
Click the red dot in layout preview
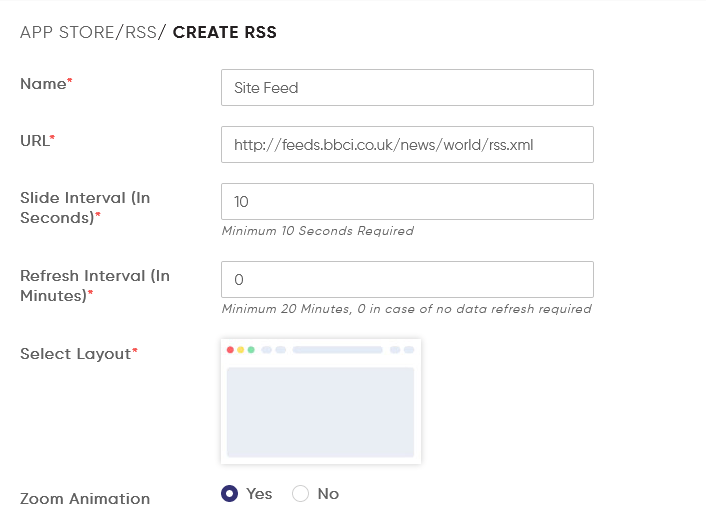[230, 350]
